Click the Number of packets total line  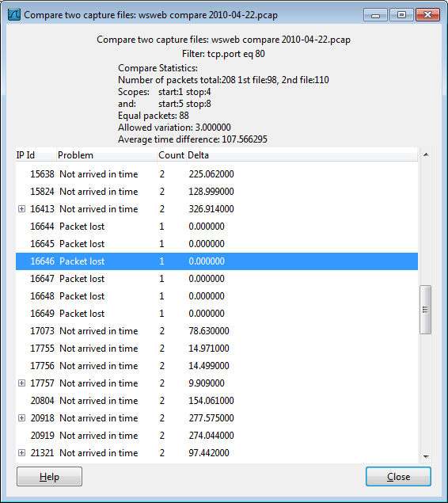click(x=223, y=80)
